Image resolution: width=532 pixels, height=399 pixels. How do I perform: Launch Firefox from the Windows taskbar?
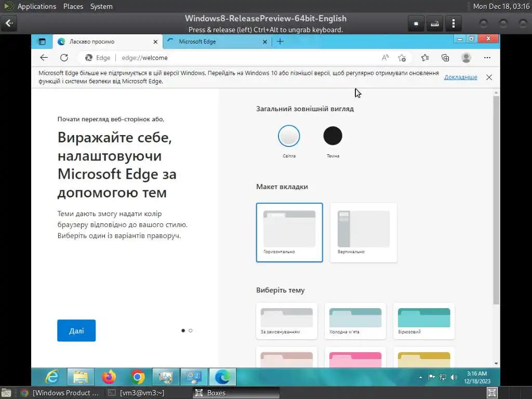click(109, 377)
